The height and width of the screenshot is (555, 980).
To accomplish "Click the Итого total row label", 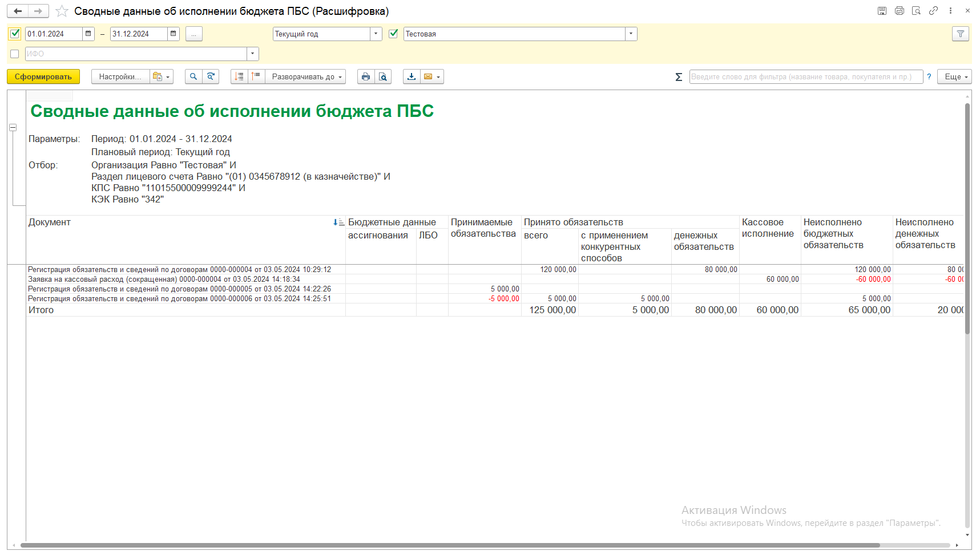I will [41, 310].
